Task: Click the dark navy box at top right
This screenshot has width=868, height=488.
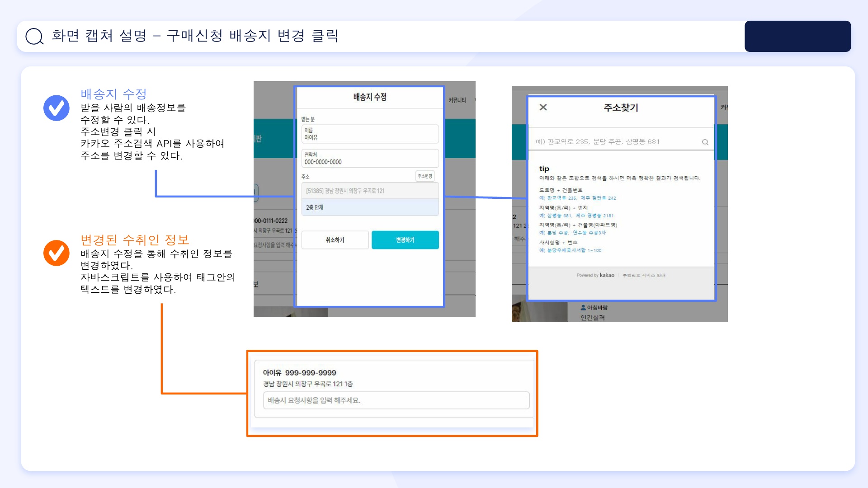Action: tap(797, 36)
